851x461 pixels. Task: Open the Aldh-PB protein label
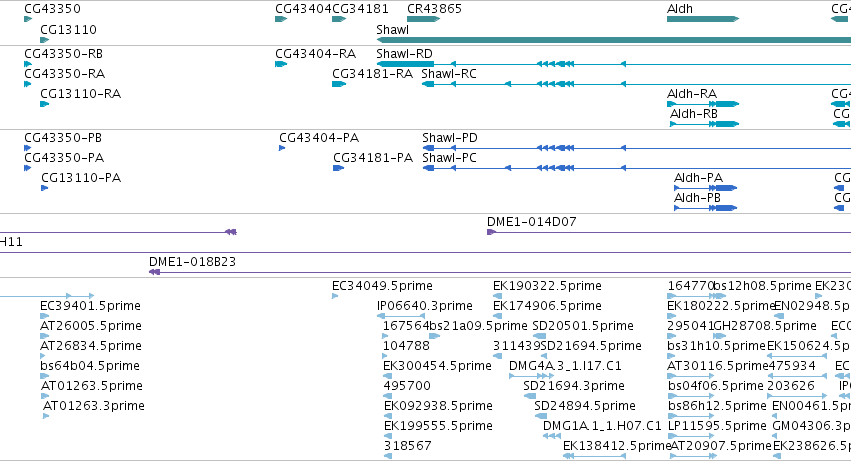(x=697, y=198)
